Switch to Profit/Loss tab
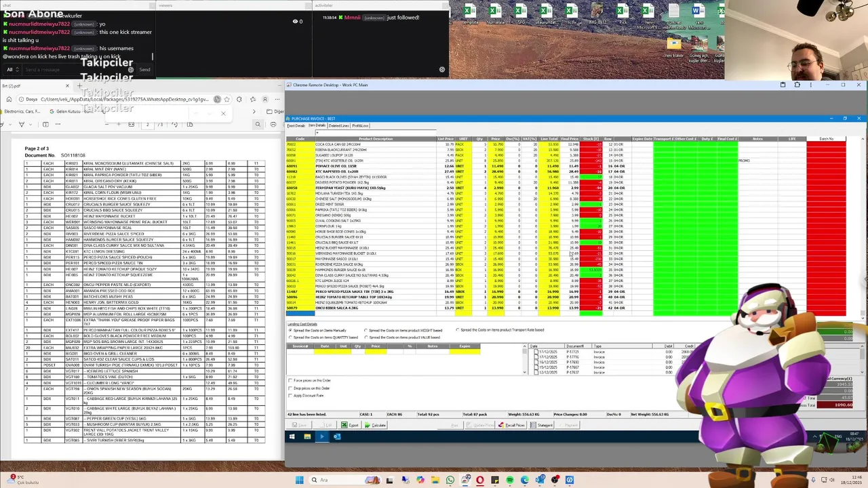Screen dimensions: 868x488 tap(360, 125)
